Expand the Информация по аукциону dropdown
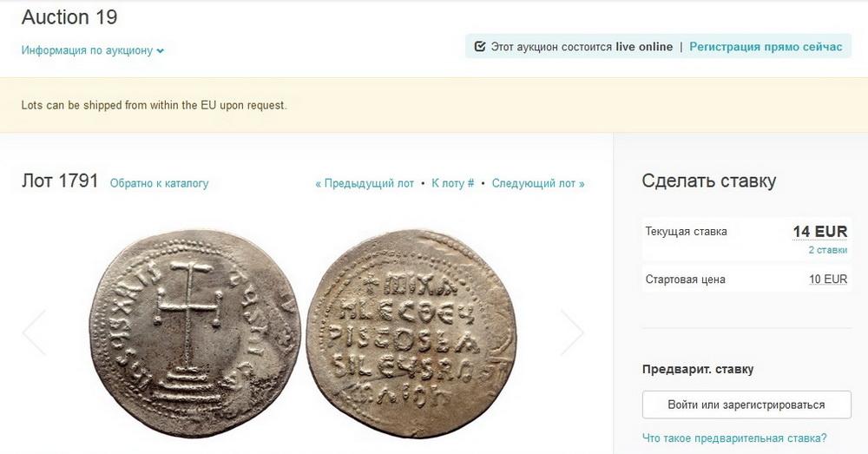 tap(93, 50)
